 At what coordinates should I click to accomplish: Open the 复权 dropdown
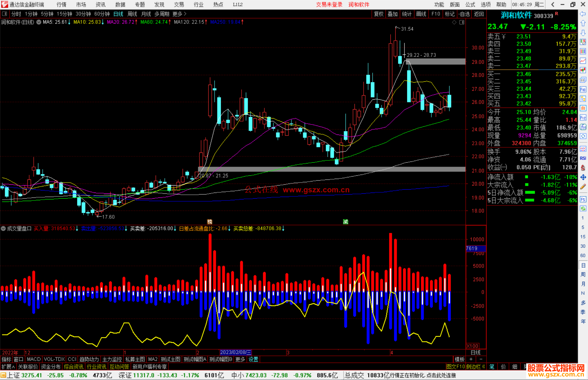click(379, 14)
